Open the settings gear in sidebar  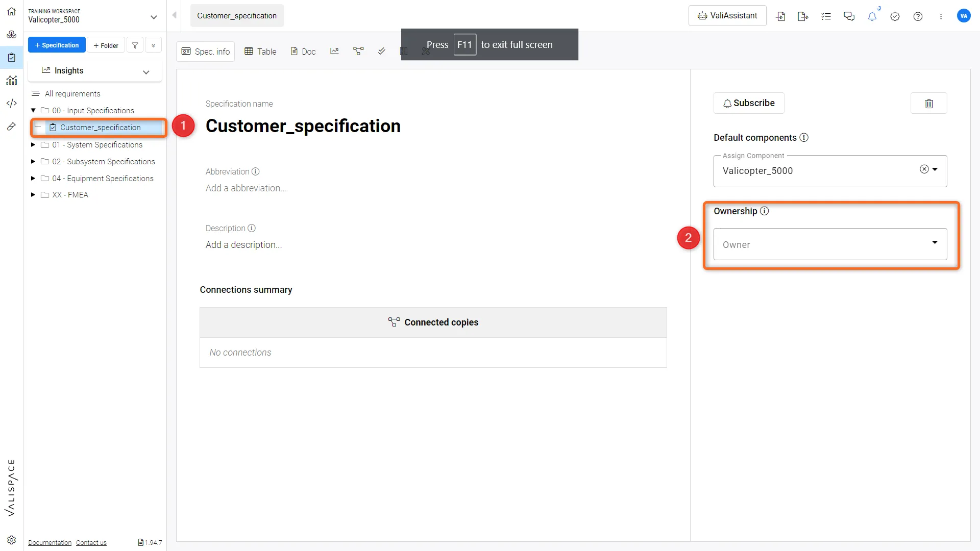11,540
